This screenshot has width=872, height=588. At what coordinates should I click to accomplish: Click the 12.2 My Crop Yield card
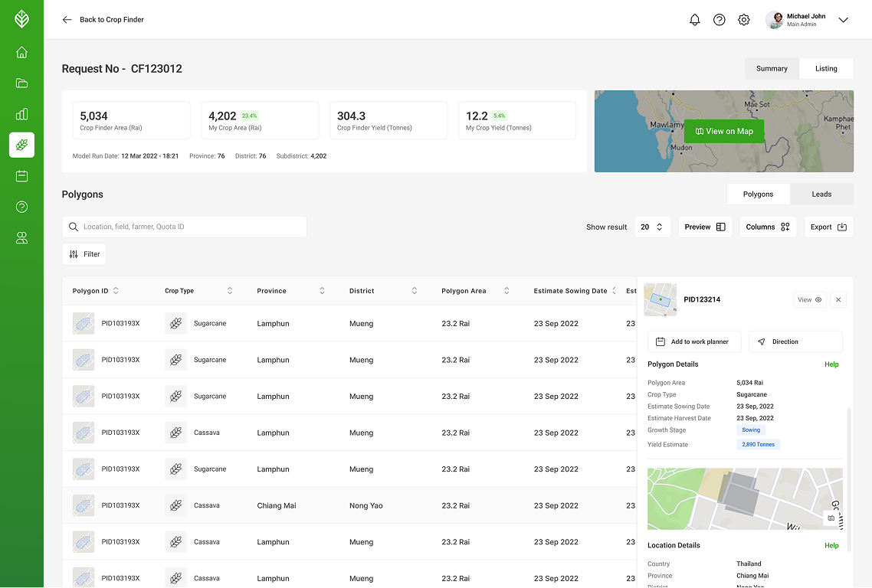click(517, 120)
